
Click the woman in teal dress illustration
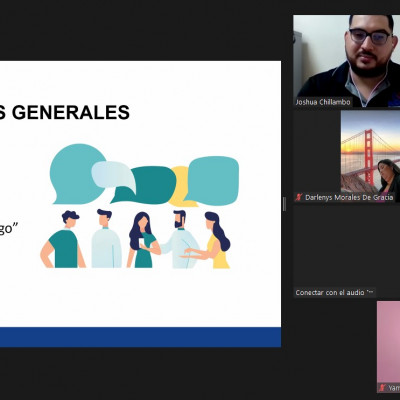(x=143, y=240)
